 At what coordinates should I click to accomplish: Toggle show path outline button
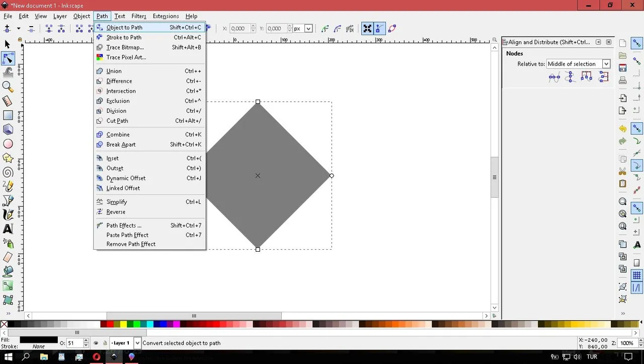point(392,29)
